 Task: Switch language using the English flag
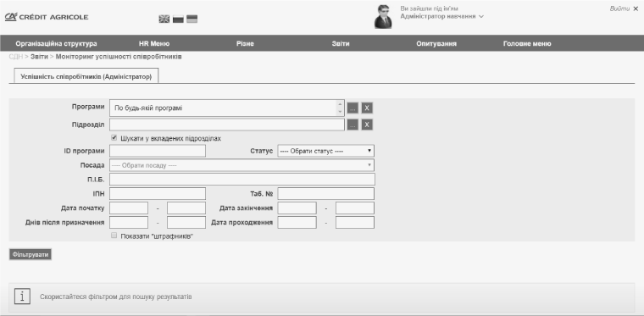[164, 19]
